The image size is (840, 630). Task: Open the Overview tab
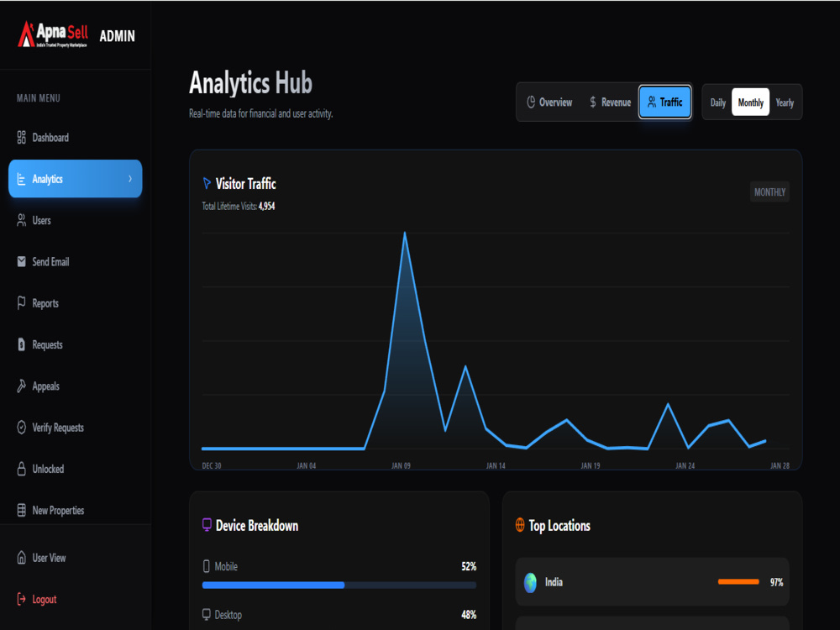tap(549, 102)
